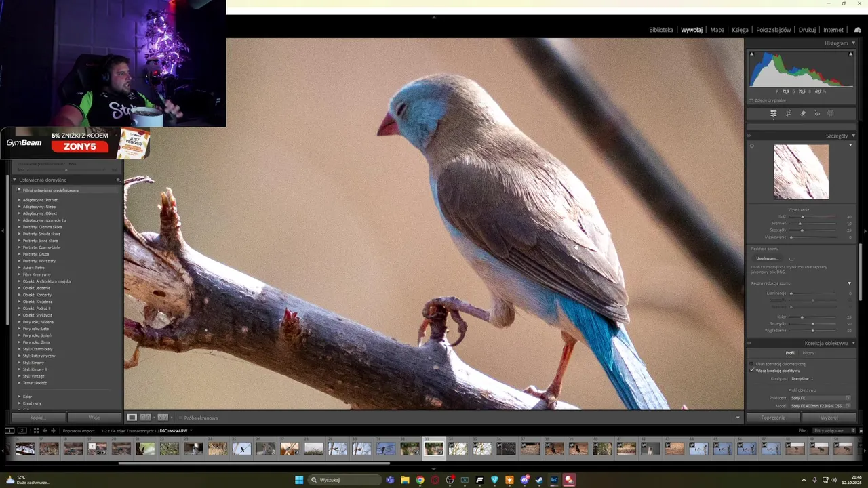Select the Edit sliders tool icon
Viewport: 868px width, 488px height.
[773, 113]
